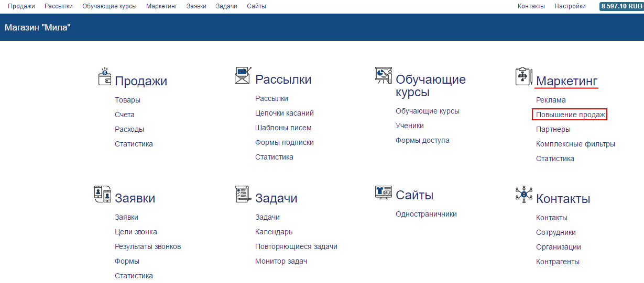Open Рассылки in the top menu bar
Viewport: 644px width, 283px height.
(x=59, y=6)
